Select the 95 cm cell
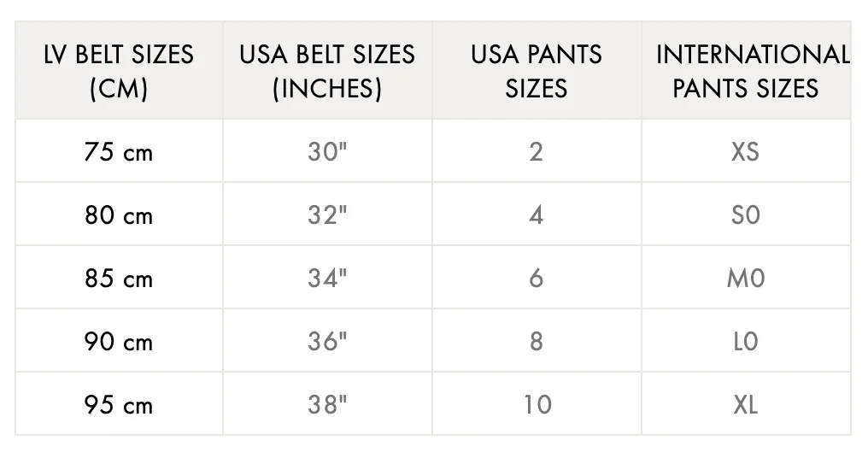The width and height of the screenshot is (868, 458). (119, 403)
